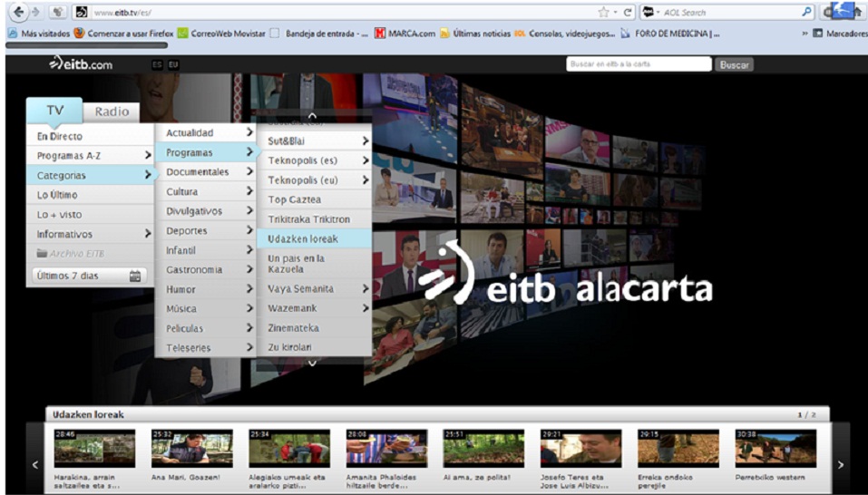Expand the Informativos submenu
Screen dimensions: 868x495
(x=90, y=234)
